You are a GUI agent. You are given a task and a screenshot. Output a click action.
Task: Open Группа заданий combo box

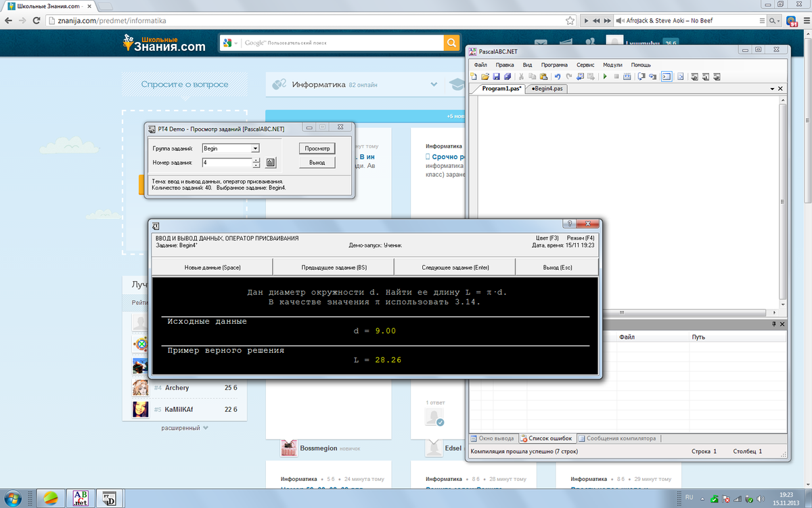[x=231, y=148]
